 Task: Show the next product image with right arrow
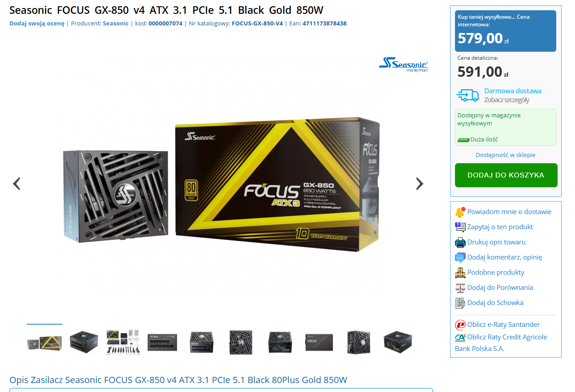click(419, 184)
